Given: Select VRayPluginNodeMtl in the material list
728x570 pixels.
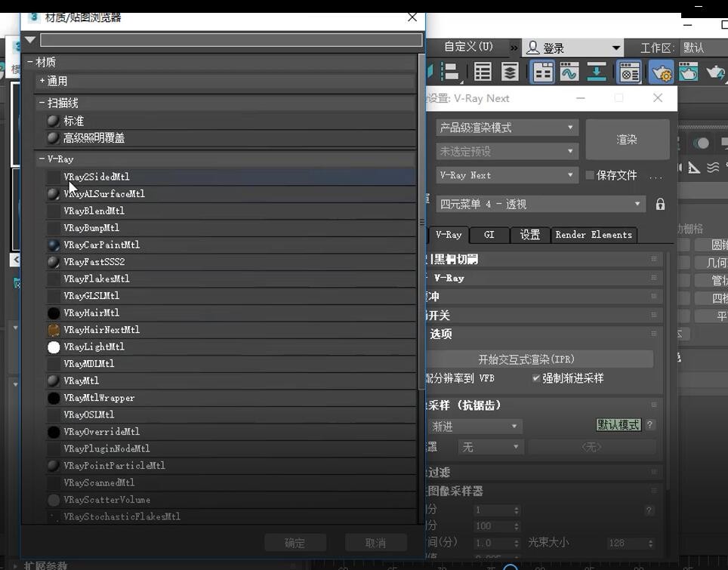Looking at the screenshot, I should 230,449.
